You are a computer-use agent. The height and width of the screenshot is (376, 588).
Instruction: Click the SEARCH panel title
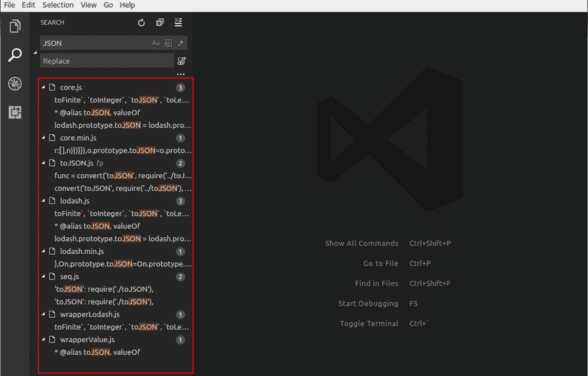52,22
